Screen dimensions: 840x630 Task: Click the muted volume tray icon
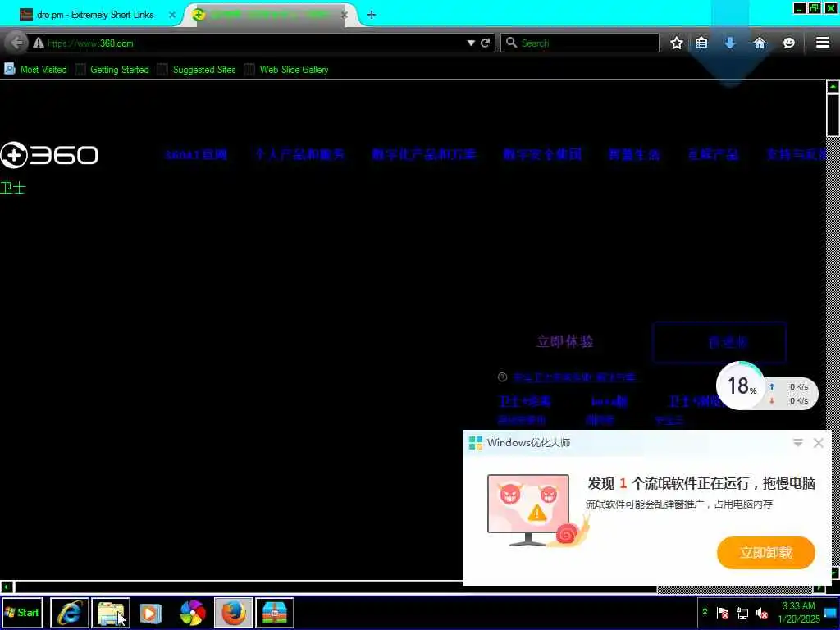[761, 613]
